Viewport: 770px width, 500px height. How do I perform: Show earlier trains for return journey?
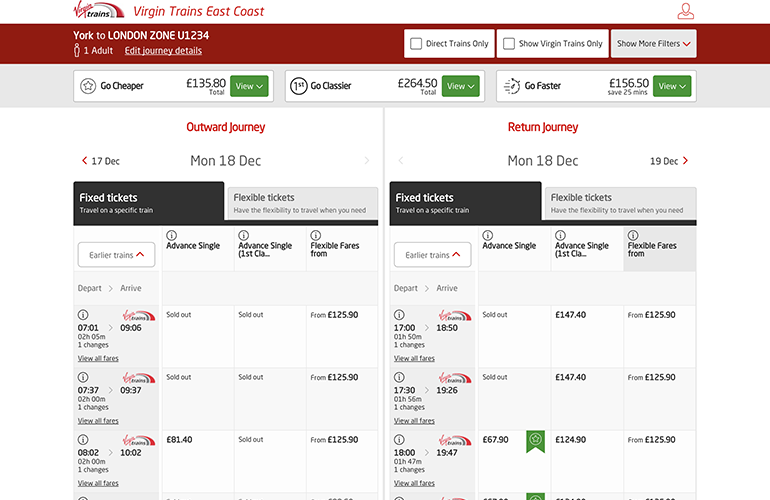pyautogui.click(x=433, y=255)
